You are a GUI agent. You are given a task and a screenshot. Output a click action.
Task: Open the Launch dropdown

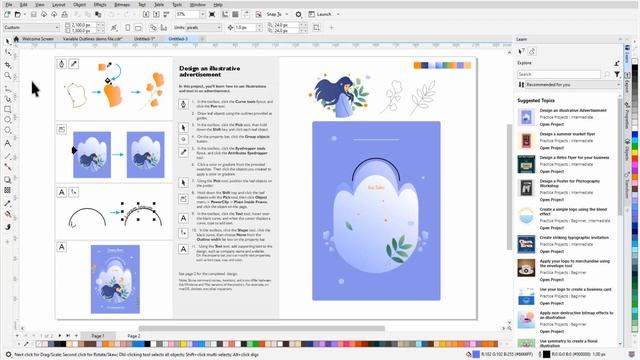pos(338,14)
